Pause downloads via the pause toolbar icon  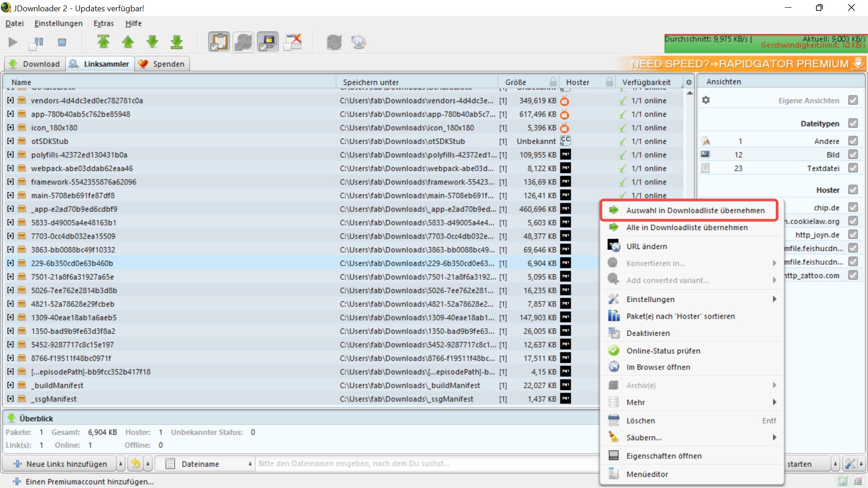click(x=36, y=42)
